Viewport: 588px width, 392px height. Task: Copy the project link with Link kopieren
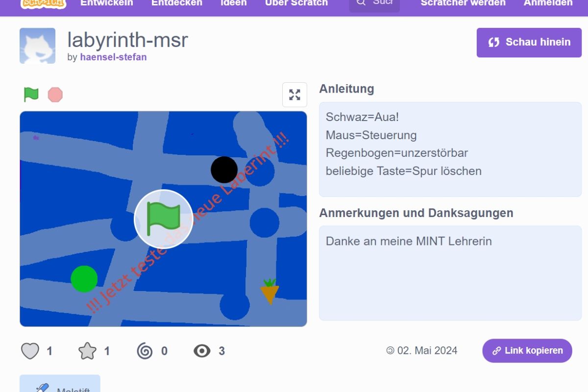[527, 351]
